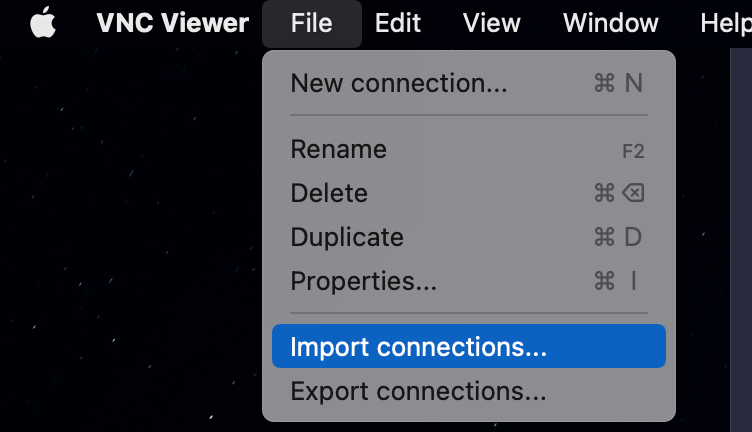Open the VNC Viewer application menu
Viewport: 752px width, 432px height.
172,23
